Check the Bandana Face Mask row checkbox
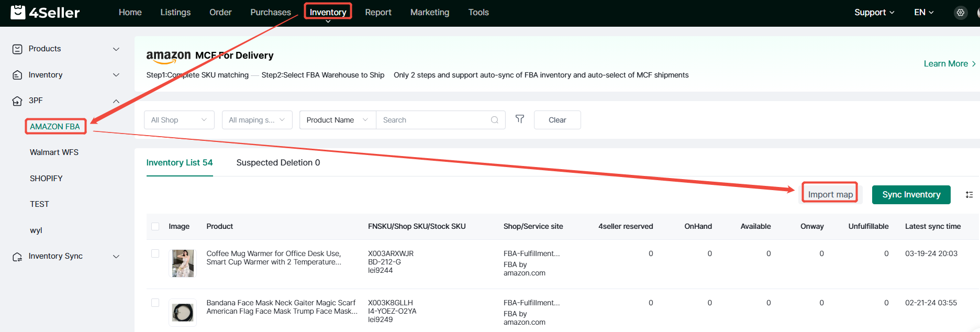Screen dimensions: 980x332 (x=155, y=303)
